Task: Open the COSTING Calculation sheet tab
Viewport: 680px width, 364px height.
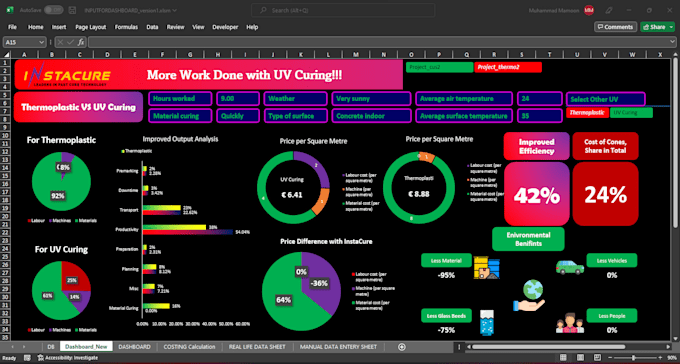Action: [x=189, y=347]
